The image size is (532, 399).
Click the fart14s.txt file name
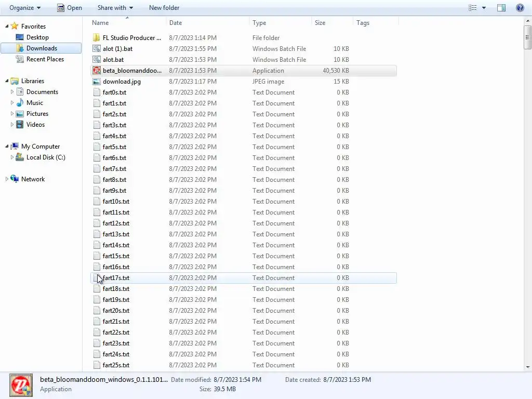[x=116, y=245]
